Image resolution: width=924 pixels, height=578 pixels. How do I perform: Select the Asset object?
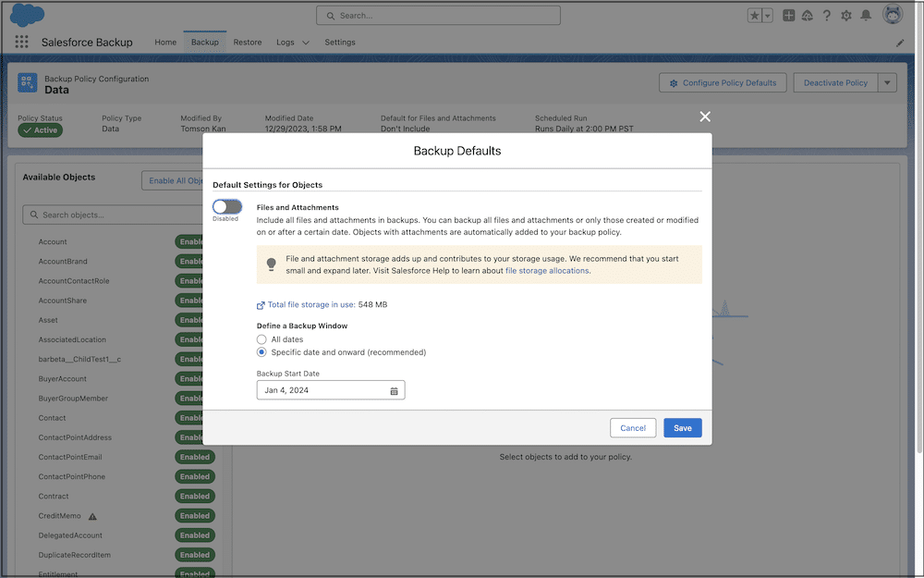pyautogui.click(x=48, y=320)
